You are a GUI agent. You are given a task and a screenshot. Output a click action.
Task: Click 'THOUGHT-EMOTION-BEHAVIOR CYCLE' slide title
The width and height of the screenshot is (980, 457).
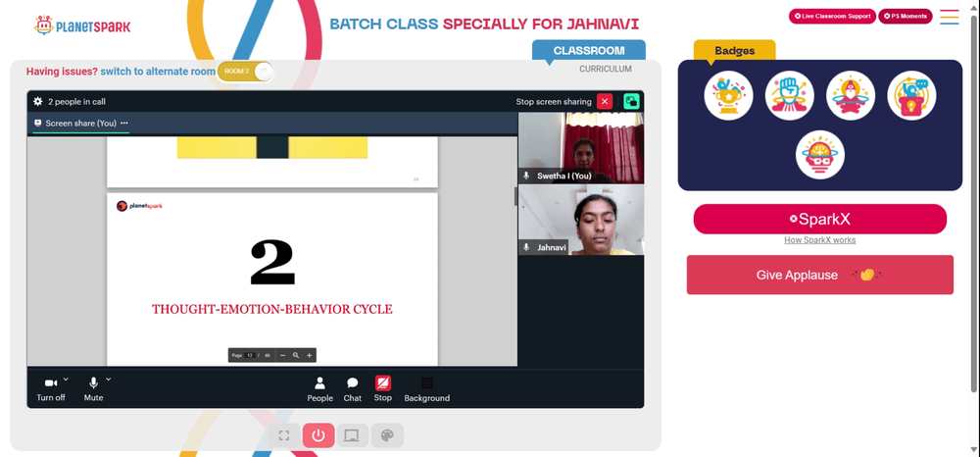click(x=271, y=309)
